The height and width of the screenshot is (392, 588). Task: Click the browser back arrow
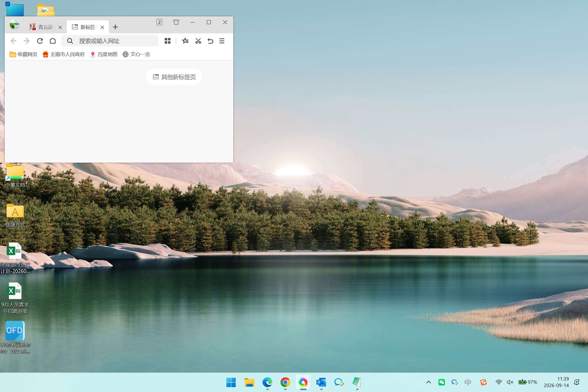pos(14,41)
